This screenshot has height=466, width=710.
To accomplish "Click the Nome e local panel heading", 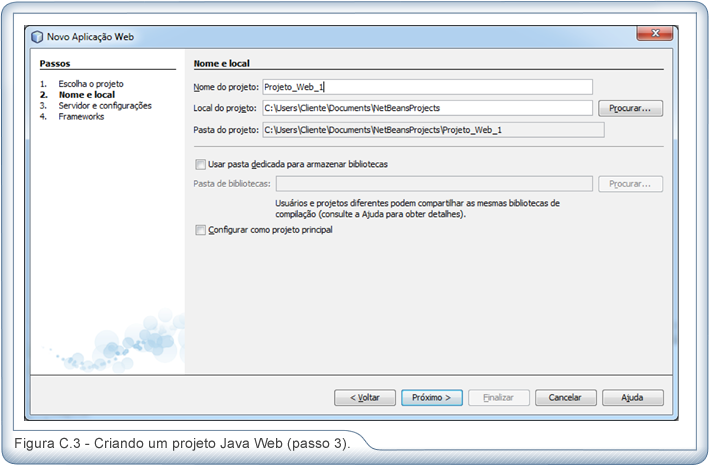I will coord(222,63).
